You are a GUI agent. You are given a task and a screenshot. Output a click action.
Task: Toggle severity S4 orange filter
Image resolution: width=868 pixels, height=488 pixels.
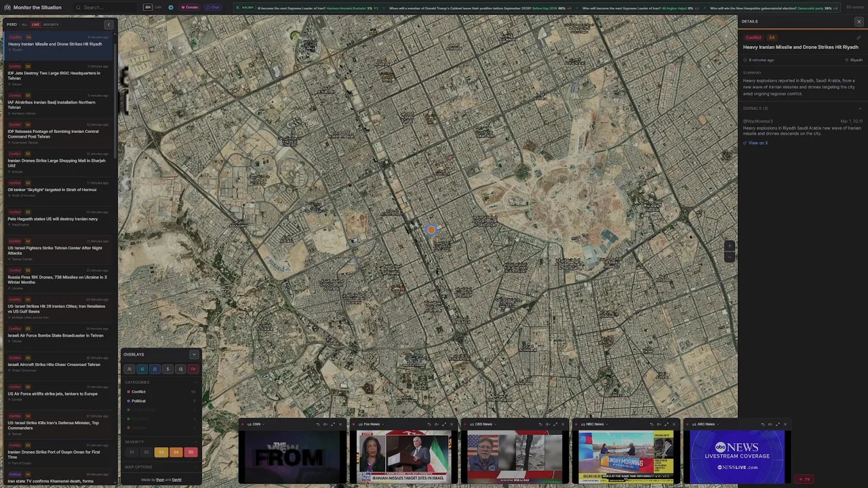click(176, 452)
